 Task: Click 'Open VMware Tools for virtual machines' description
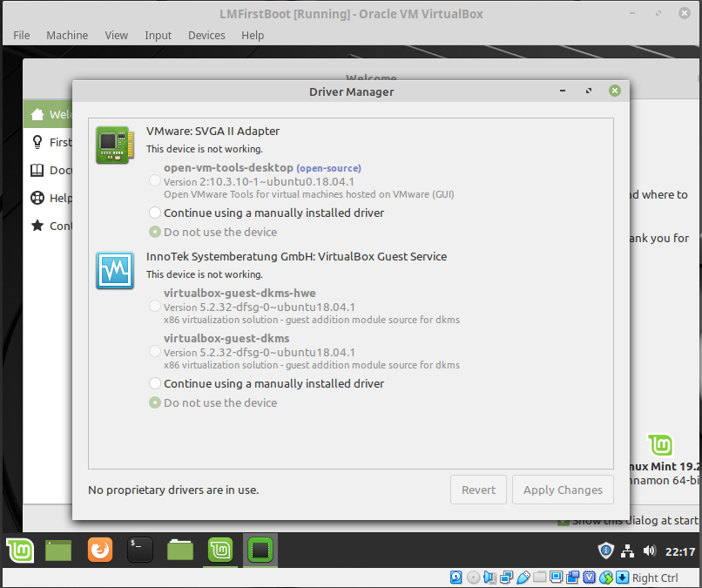pos(309,194)
